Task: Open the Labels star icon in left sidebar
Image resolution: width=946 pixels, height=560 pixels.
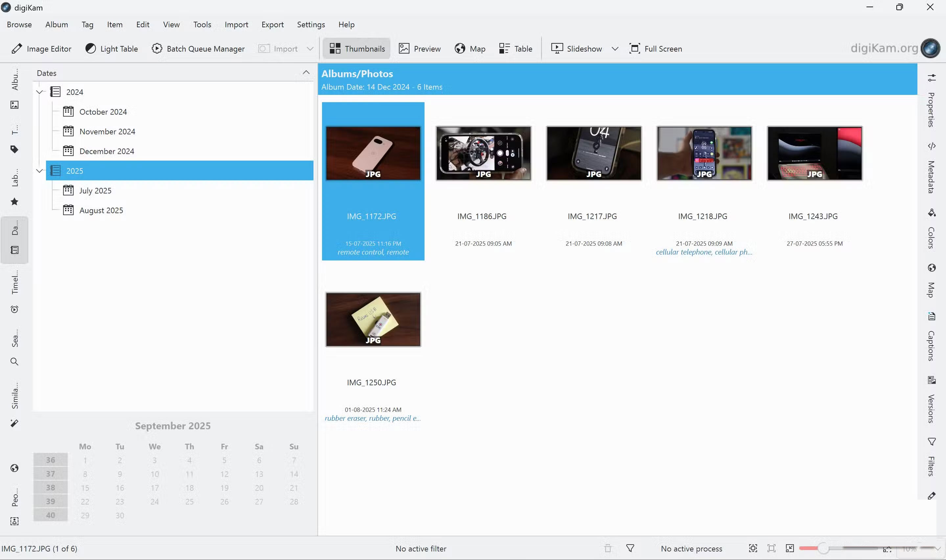Action: 14,202
